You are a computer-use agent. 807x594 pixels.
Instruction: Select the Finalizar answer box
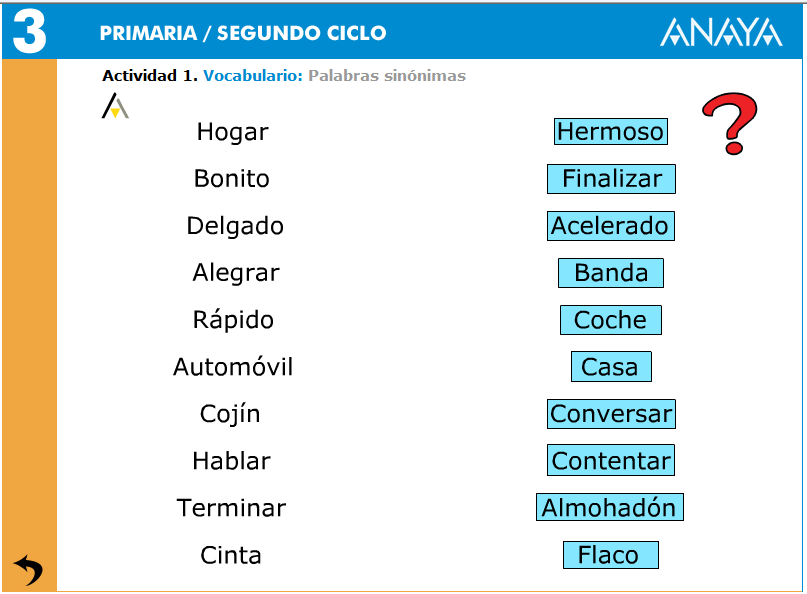click(610, 179)
